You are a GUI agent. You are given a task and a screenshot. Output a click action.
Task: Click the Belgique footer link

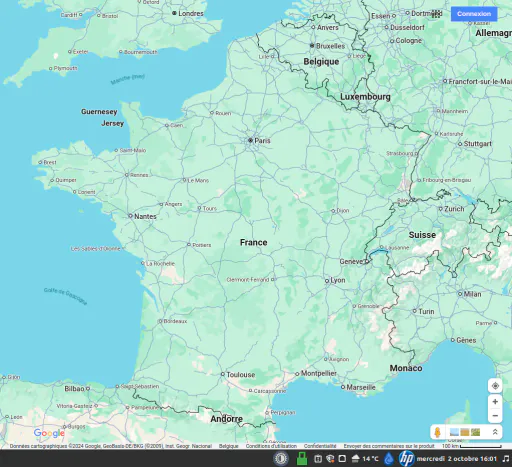228,446
